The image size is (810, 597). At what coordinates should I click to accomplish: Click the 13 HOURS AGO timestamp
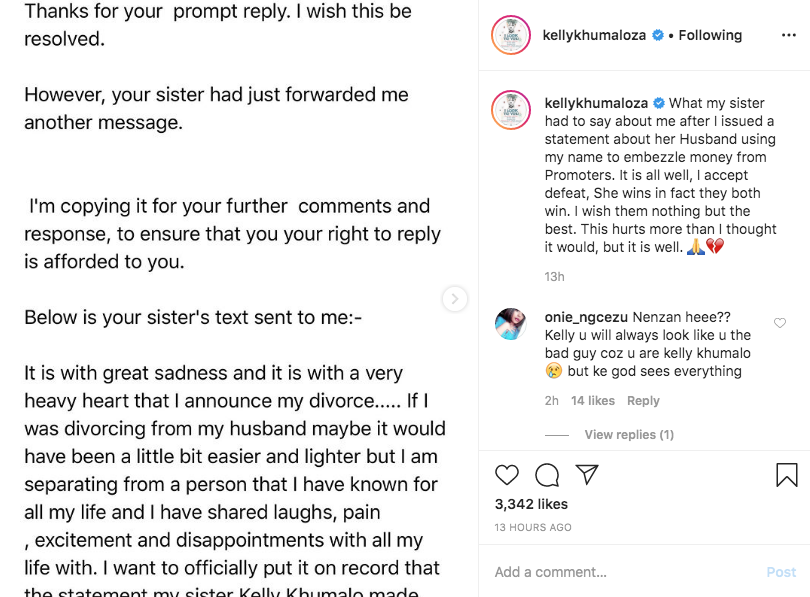[x=533, y=527]
